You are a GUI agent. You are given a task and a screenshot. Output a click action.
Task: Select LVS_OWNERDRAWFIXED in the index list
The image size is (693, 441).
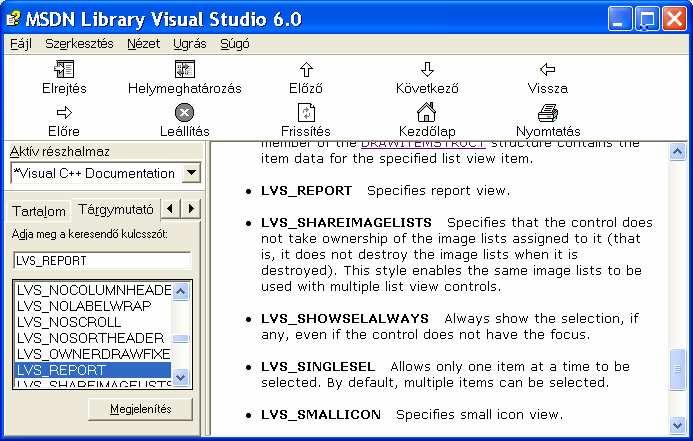tap(93, 354)
